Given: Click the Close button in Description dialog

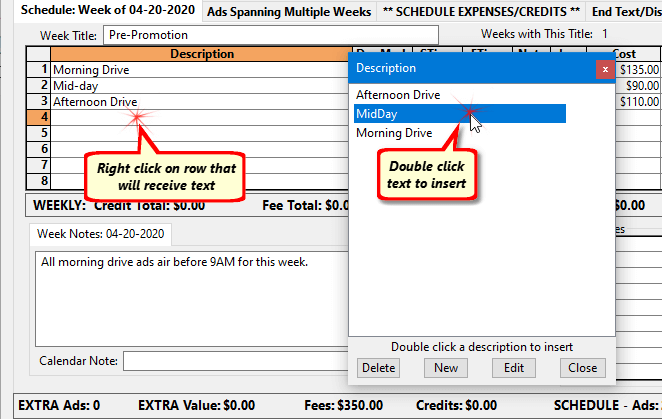Looking at the screenshot, I should (x=582, y=368).
